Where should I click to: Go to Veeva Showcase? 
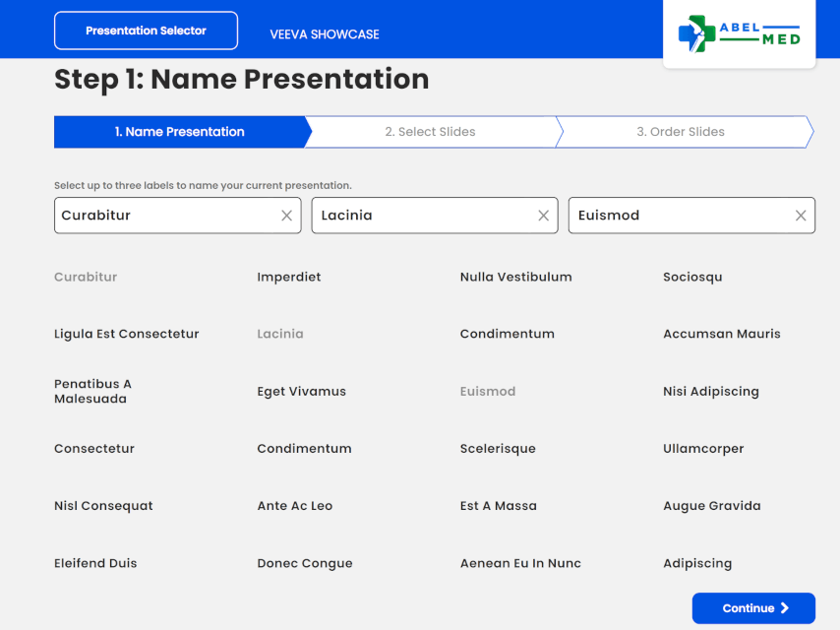coord(325,34)
